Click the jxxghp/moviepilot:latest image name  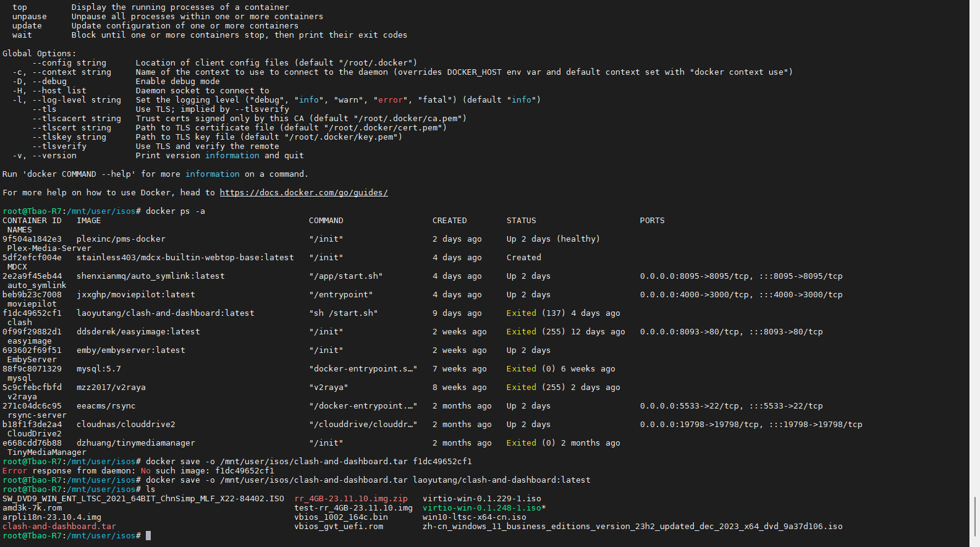135,295
